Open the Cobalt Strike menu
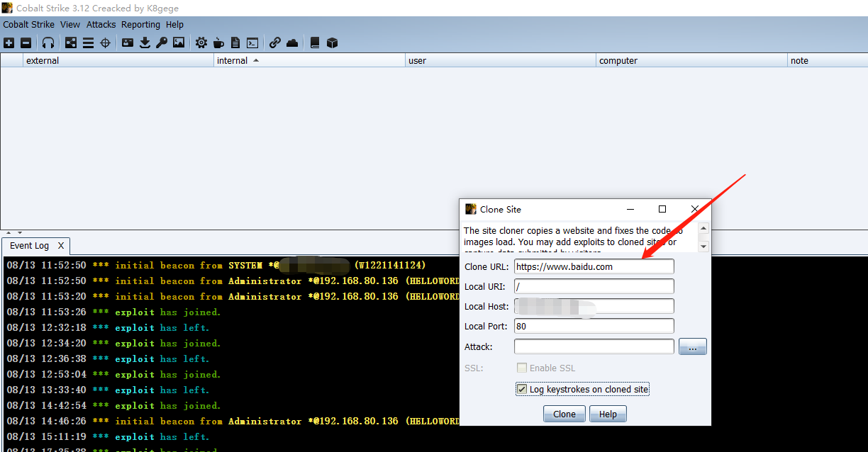Viewport: 868px width, 452px height. point(29,25)
